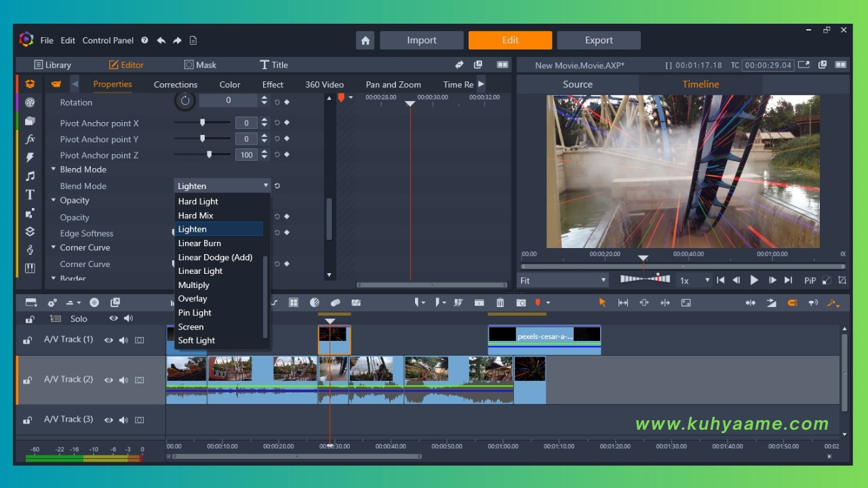
Task: Hide video on A/V Track (2)
Action: coord(108,380)
